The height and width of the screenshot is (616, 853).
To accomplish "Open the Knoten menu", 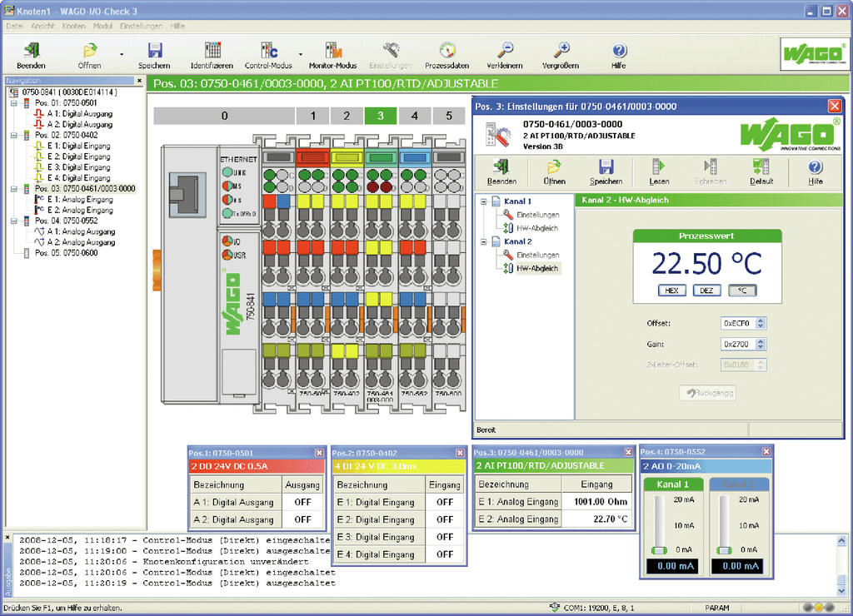I will click(x=74, y=26).
